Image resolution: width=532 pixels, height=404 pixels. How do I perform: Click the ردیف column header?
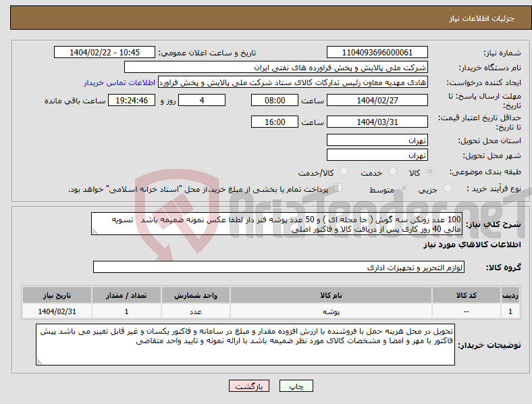point(510,295)
